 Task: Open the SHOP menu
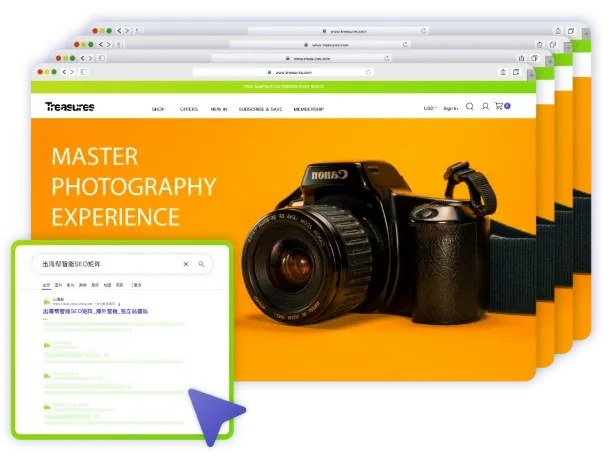pyautogui.click(x=158, y=109)
